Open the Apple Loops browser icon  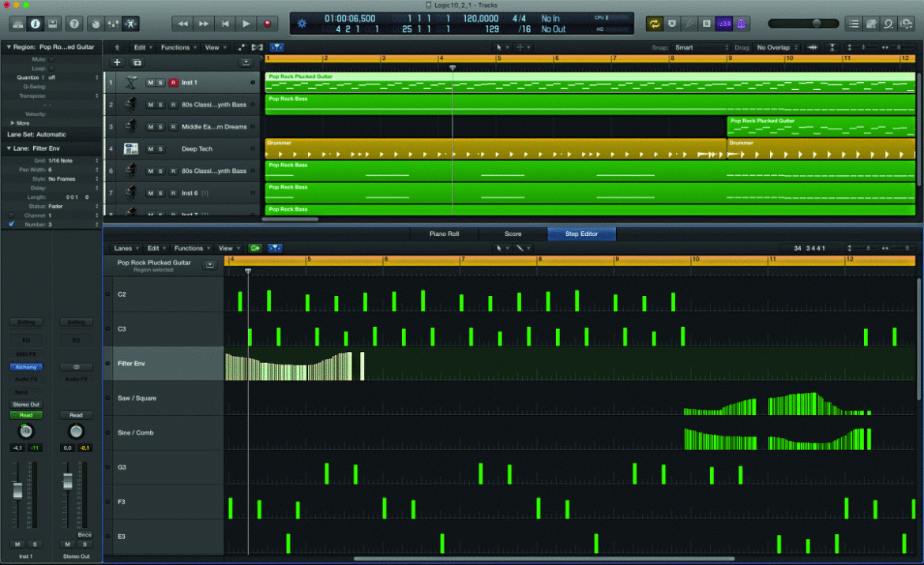888,24
